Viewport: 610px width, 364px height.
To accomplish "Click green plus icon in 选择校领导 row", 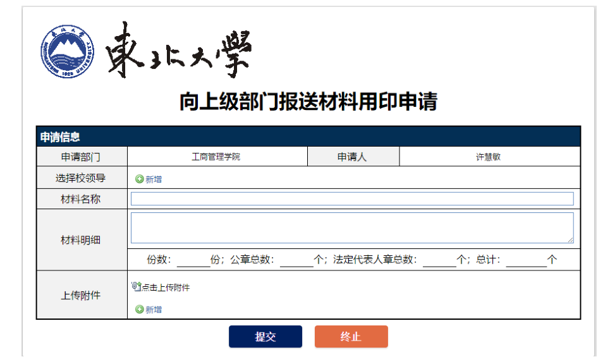I will [x=139, y=179].
